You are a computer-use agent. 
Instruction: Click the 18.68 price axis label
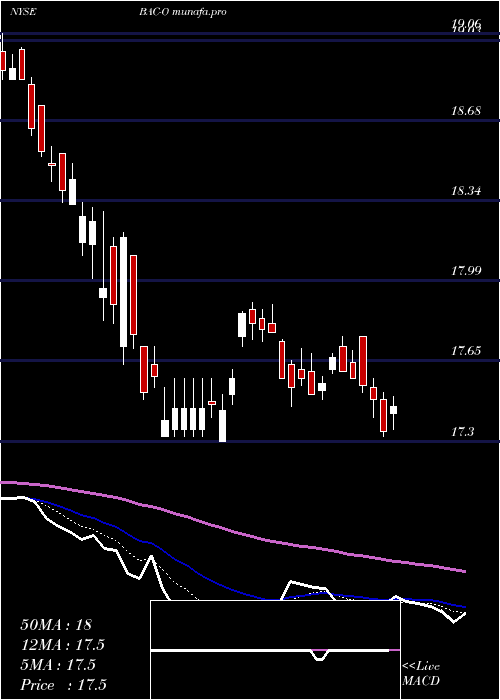click(466, 110)
